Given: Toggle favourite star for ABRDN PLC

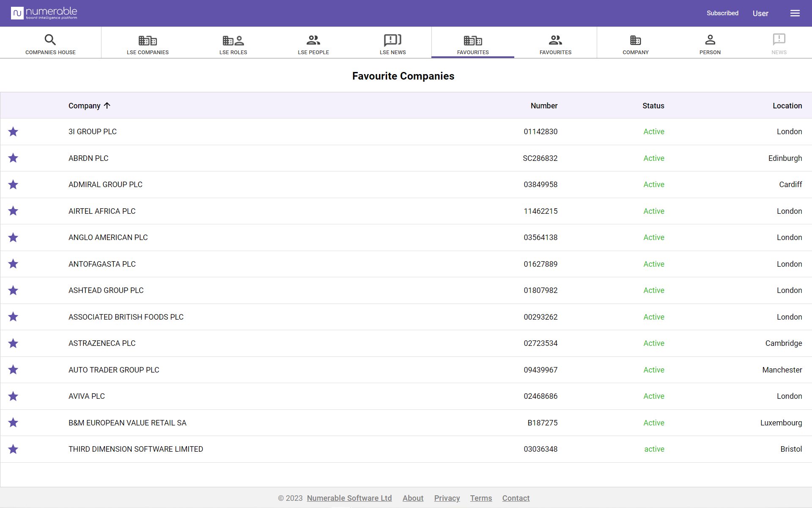Looking at the screenshot, I should 13,158.
